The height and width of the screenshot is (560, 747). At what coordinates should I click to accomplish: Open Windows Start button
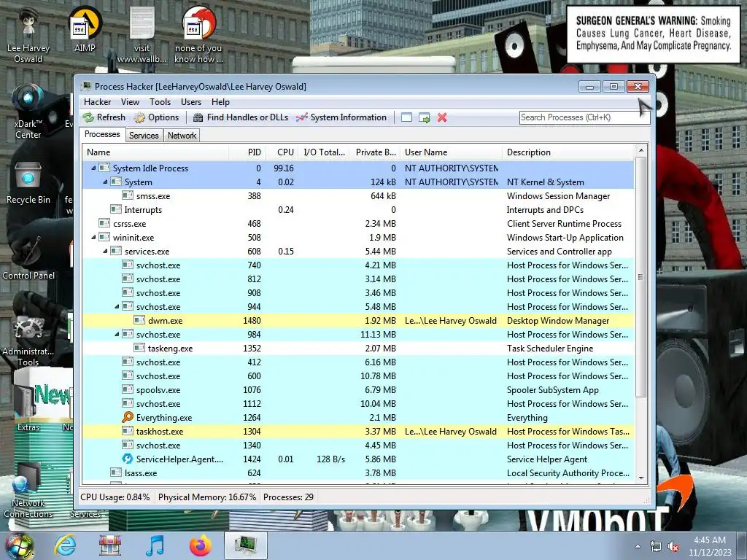tap(19, 545)
